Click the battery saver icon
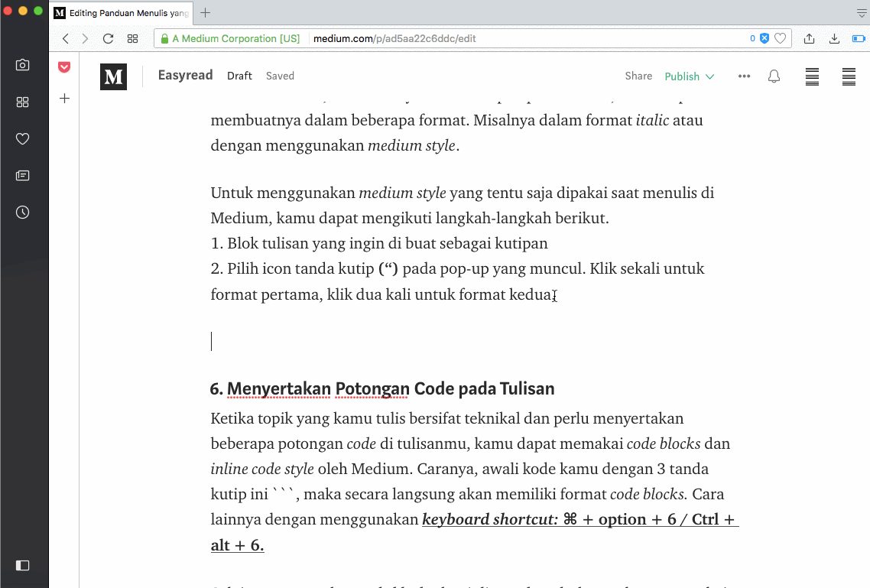 coord(859,38)
